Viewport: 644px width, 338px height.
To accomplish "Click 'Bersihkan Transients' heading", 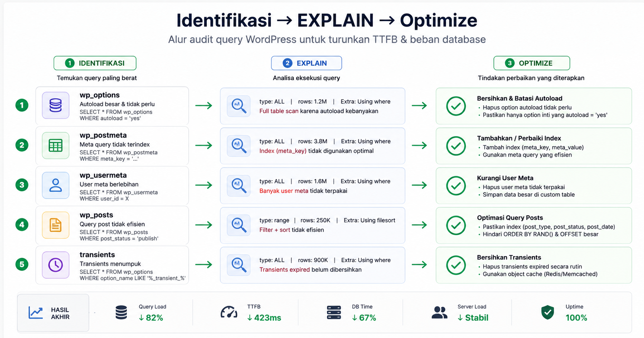I will coord(509,257).
